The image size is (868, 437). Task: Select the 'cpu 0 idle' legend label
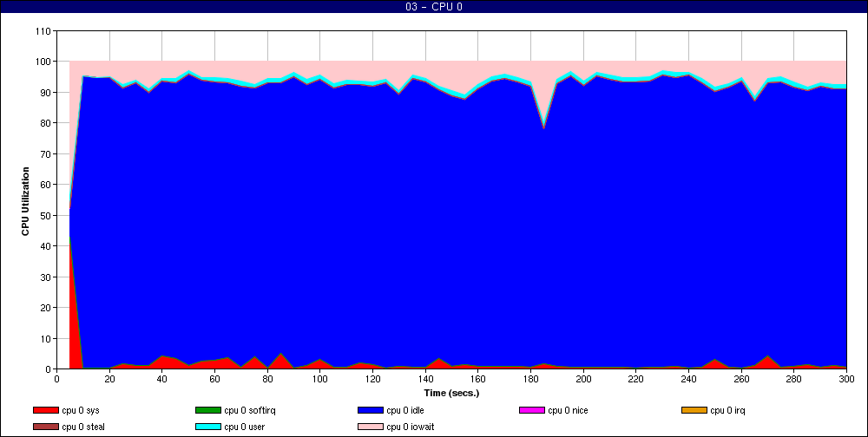405,411
